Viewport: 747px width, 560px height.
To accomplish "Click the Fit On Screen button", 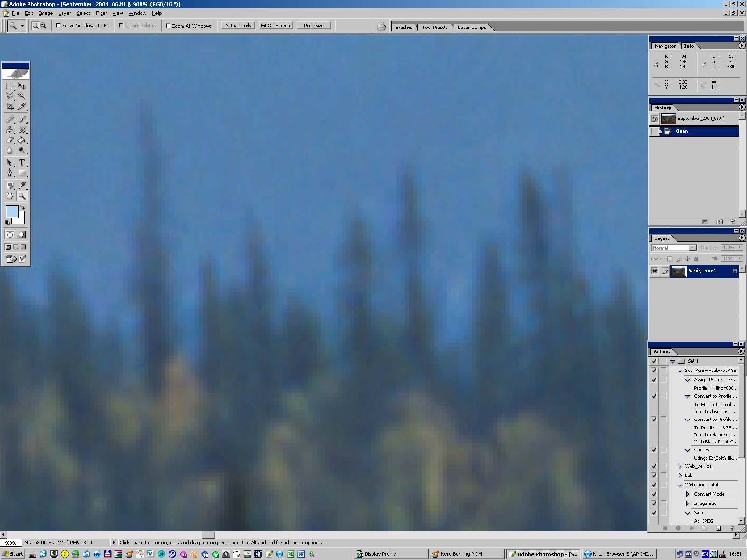I will (276, 26).
